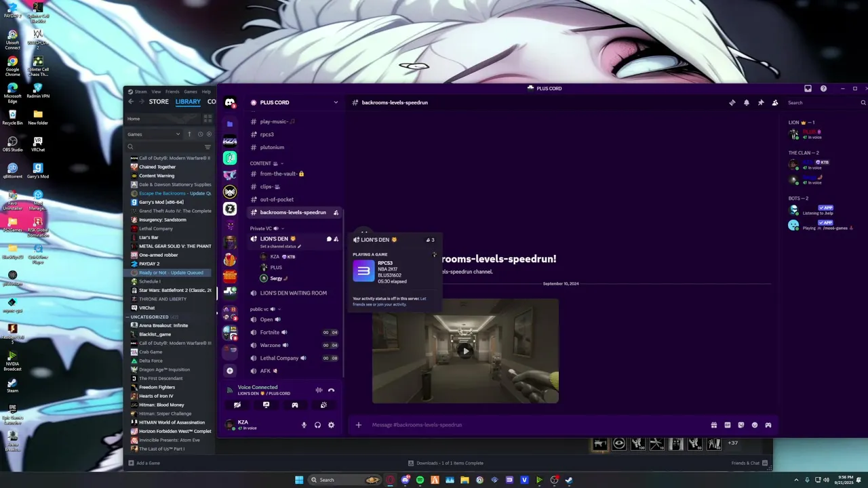Open Steam Downloads status link
The height and width of the screenshot is (488, 868).
click(446, 463)
